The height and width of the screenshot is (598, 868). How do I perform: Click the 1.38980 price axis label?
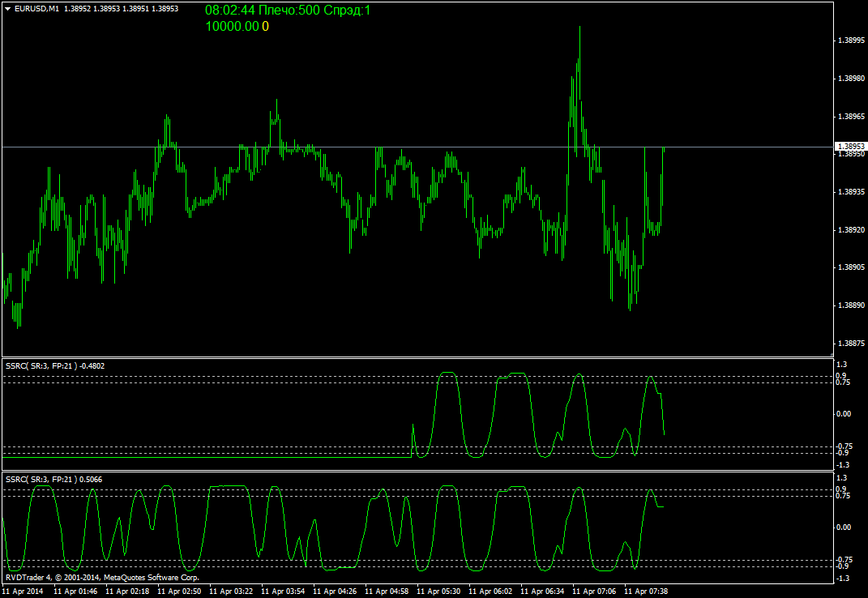(x=851, y=79)
